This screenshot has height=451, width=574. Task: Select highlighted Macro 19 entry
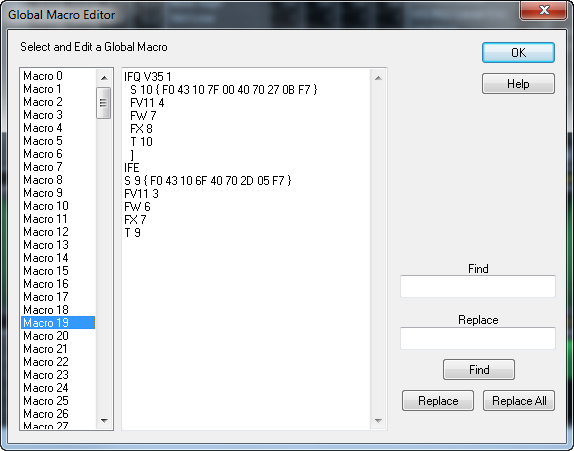coord(58,323)
